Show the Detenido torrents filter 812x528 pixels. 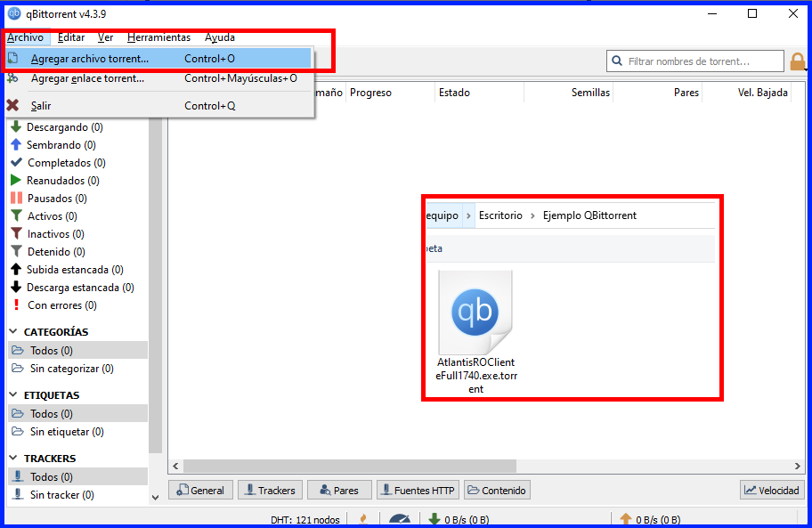(48, 252)
